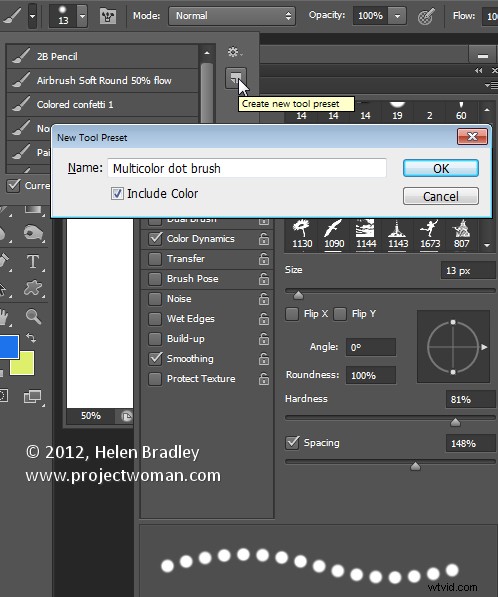The height and width of the screenshot is (597, 498).
Task: Toggle the Spacing checkbox
Action: tap(292, 442)
